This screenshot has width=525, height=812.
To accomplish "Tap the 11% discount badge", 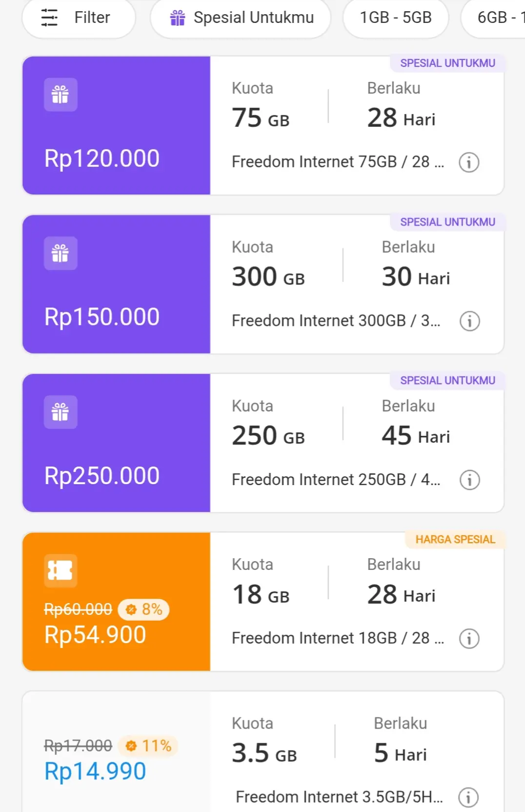I will [148, 746].
